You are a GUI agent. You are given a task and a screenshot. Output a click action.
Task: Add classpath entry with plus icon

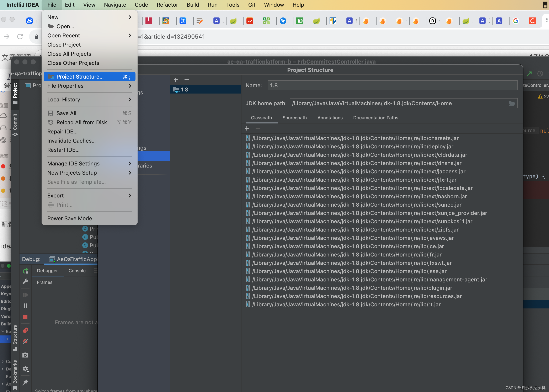click(x=247, y=128)
